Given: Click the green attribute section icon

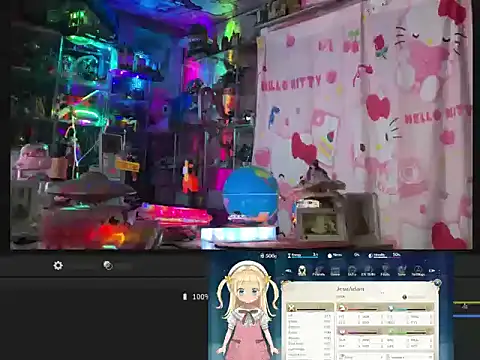Looking at the screenshot, I should [x=391, y=332].
